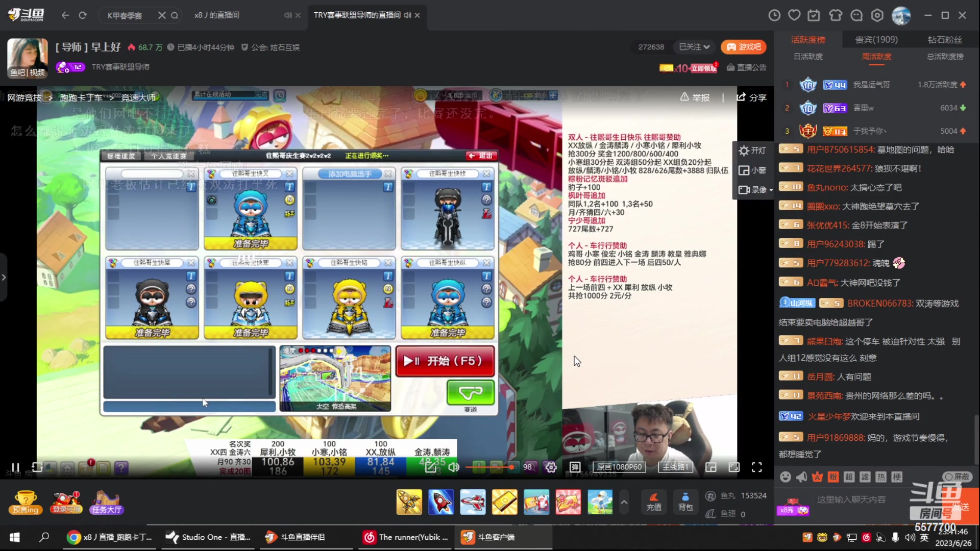Open watch history clock icon
Screen dimensions: 980x551
pos(774,15)
